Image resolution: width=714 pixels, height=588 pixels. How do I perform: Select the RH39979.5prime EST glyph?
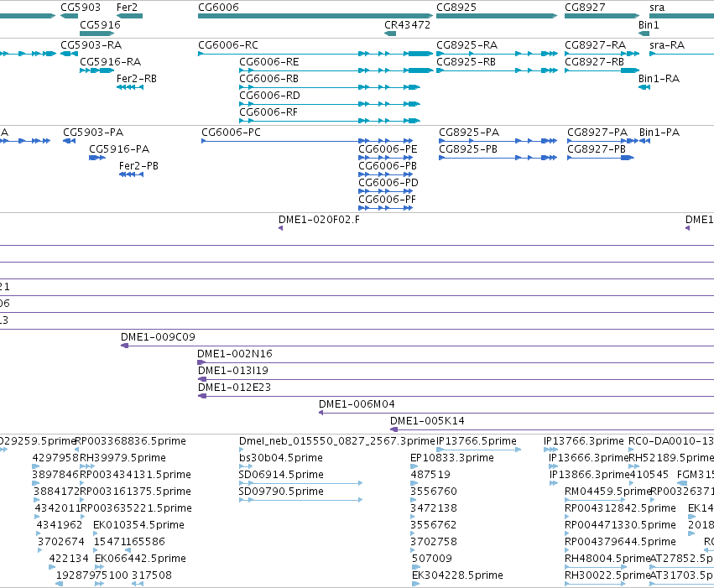(87, 466)
